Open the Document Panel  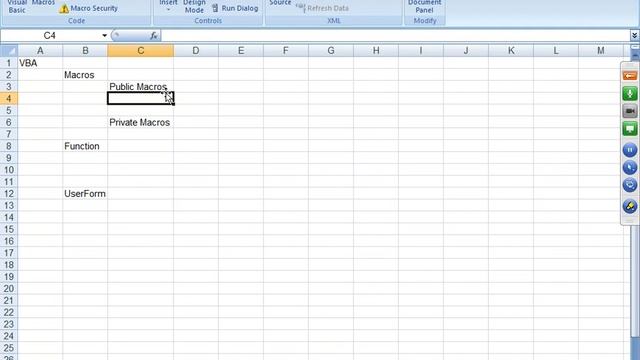(x=424, y=7)
